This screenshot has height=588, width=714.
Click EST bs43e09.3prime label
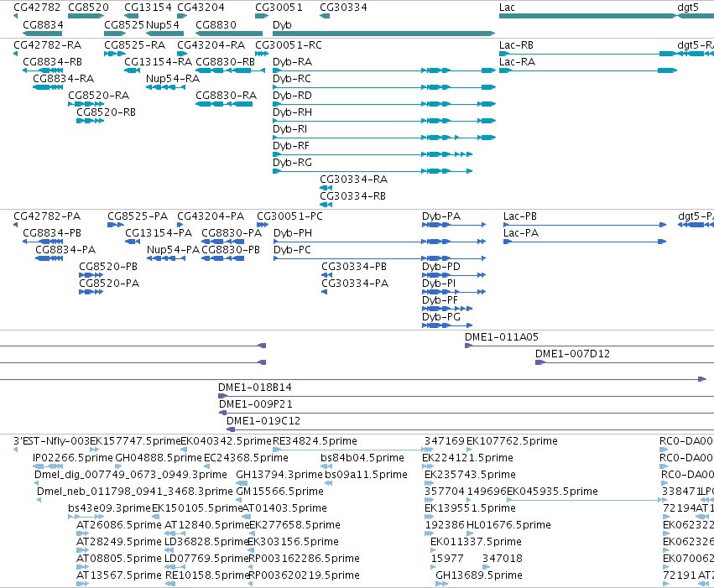coord(109,509)
